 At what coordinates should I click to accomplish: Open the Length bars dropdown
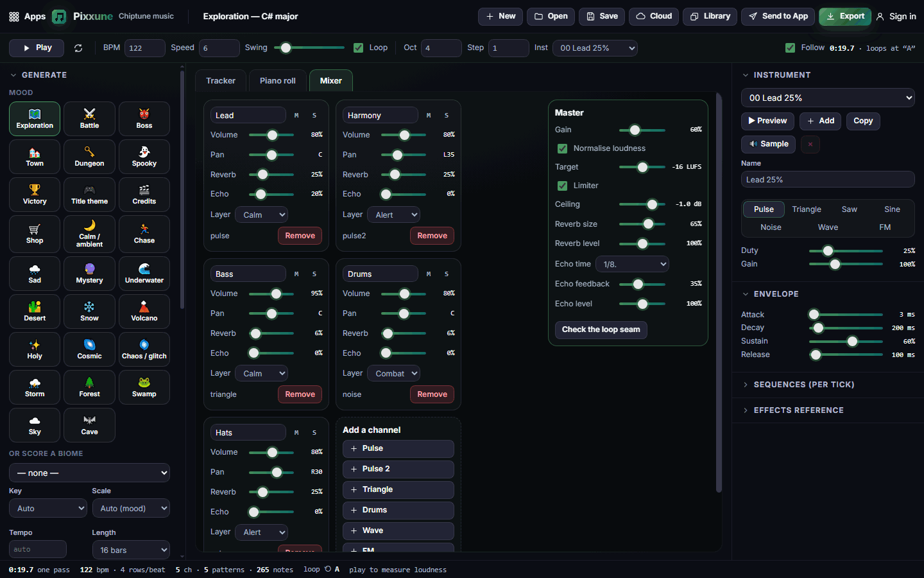pyautogui.click(x=131, y=550)
